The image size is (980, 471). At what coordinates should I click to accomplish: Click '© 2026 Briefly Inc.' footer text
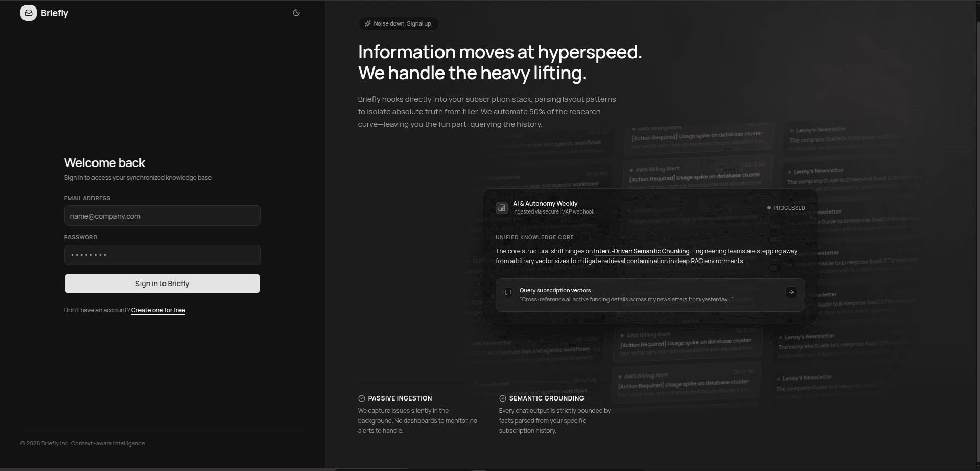click(x=44, y=443)
